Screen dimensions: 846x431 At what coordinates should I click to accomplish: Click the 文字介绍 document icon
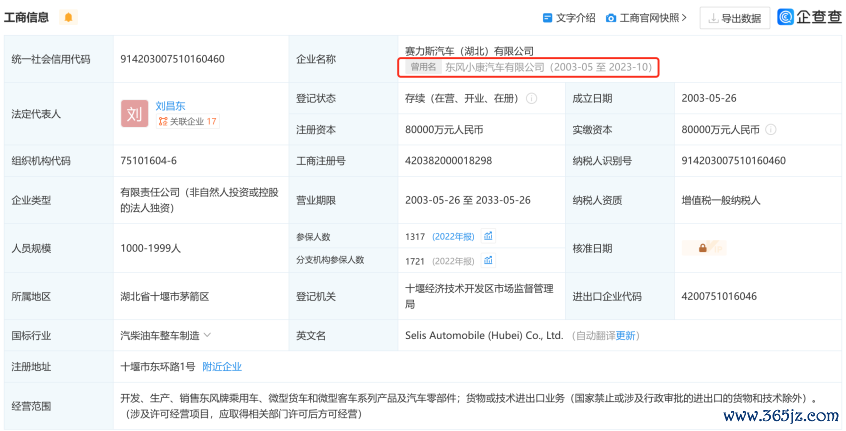(x=547, y=18)
